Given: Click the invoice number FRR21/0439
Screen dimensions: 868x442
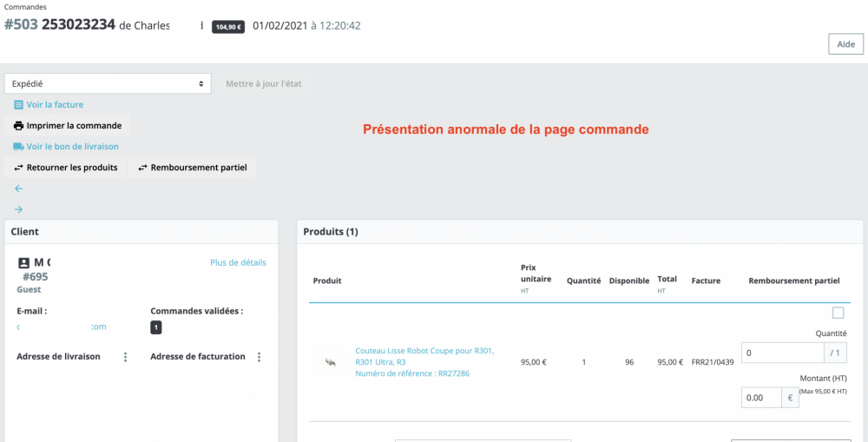Looking at the screenshot, I should pyautogui.click(x=713, y=363).
